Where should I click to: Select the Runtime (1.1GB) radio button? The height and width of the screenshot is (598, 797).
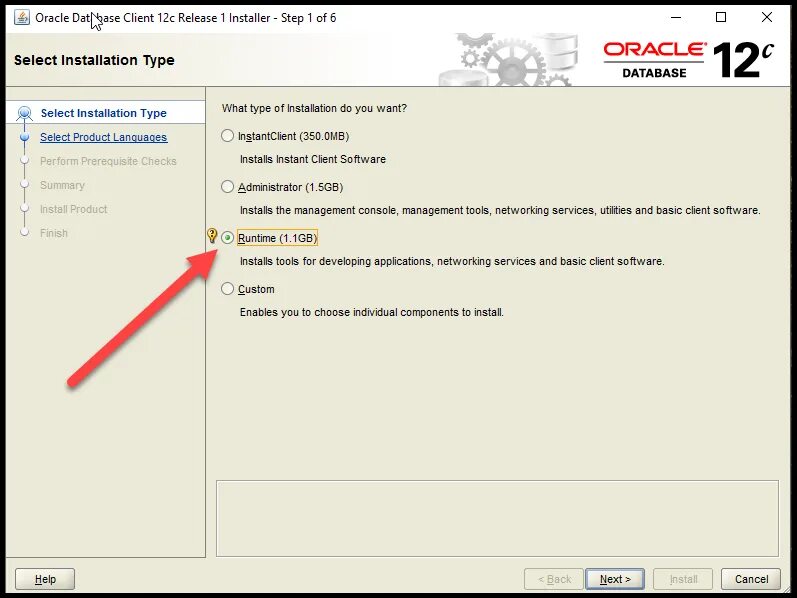pyautogui.click(x=227, y=237)
